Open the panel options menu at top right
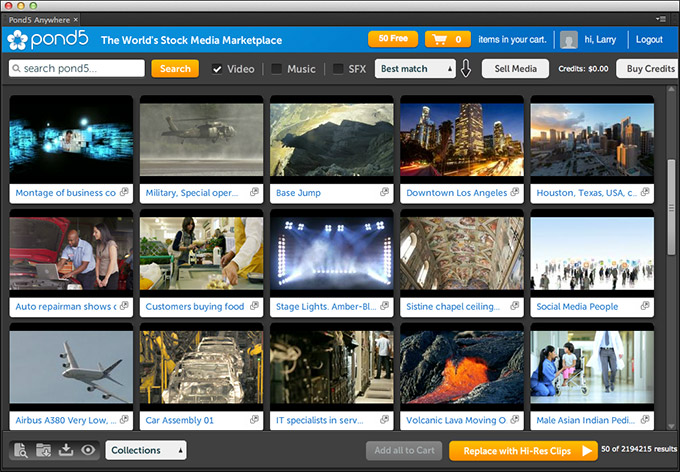This screenshot has width=680, height=472. (x=661, y=19)
